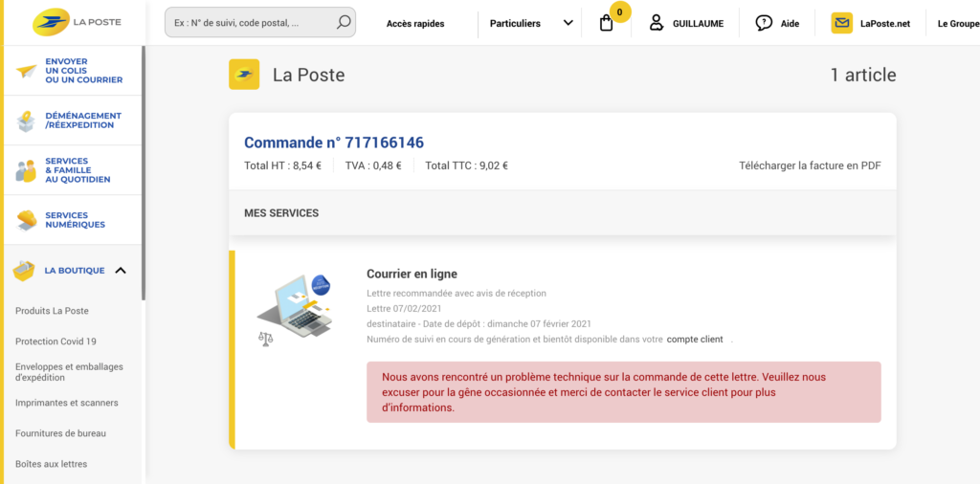Click the La Poste logo in header
980x484 pixels.
coord(78,23)
